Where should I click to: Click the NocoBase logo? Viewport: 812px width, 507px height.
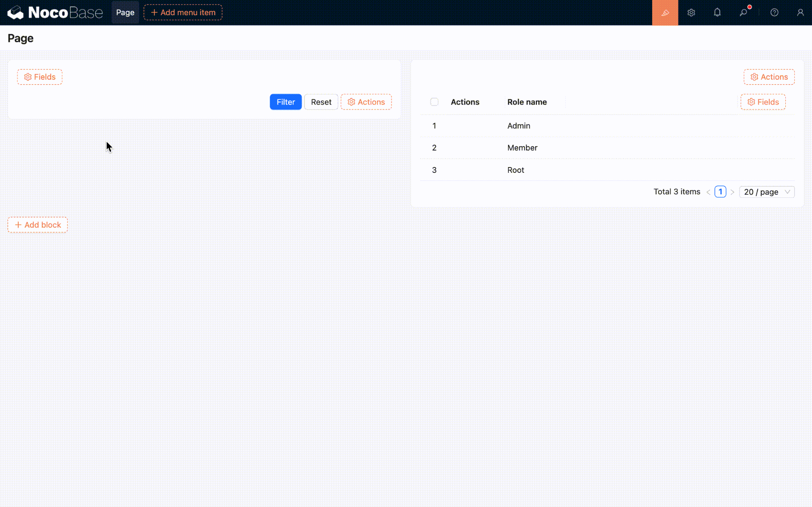55,12
